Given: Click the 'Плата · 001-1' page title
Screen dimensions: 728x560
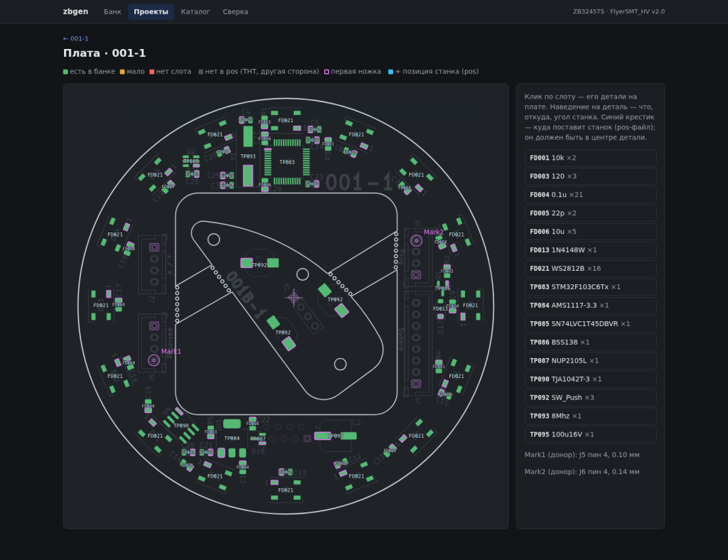Looking at the screenshot, I should pos(105,53).
